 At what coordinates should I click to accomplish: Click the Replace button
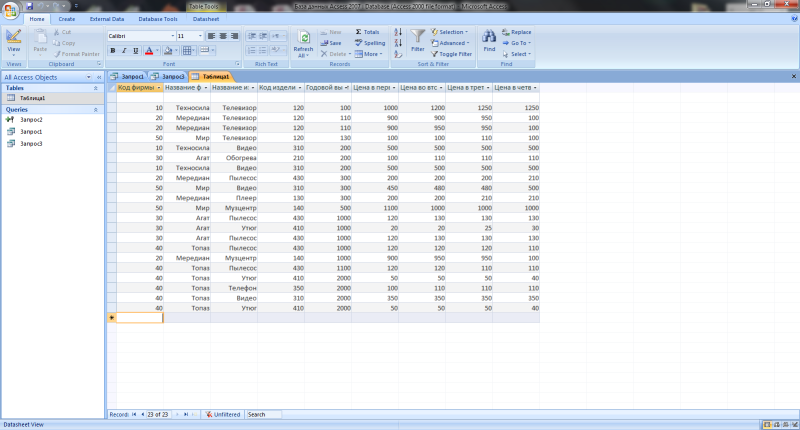coord(516,32)
